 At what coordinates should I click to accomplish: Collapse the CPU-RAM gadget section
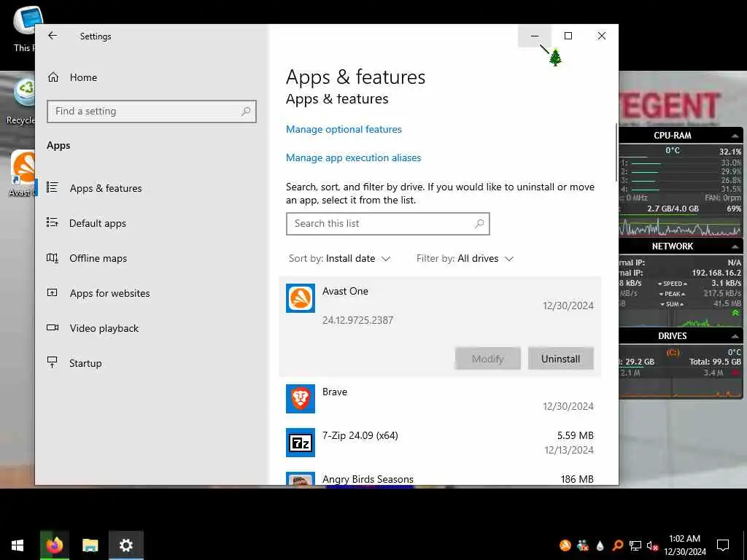coord(735,136)
